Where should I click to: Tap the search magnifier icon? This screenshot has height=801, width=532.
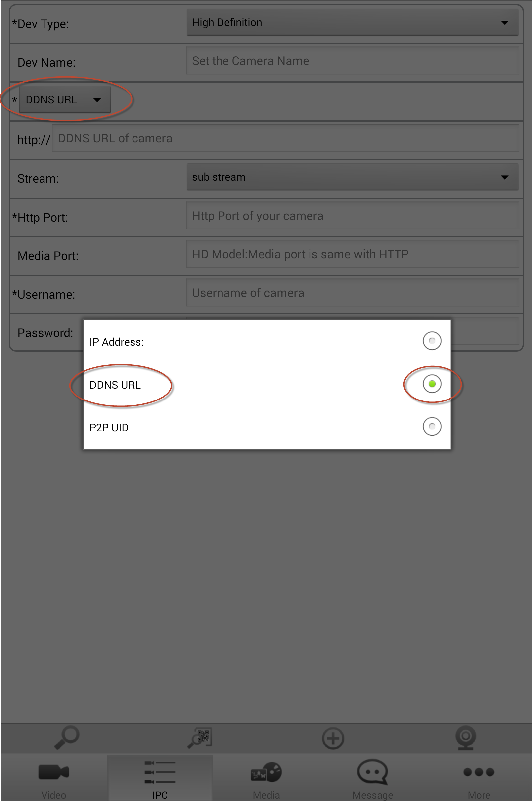[67, 737]
